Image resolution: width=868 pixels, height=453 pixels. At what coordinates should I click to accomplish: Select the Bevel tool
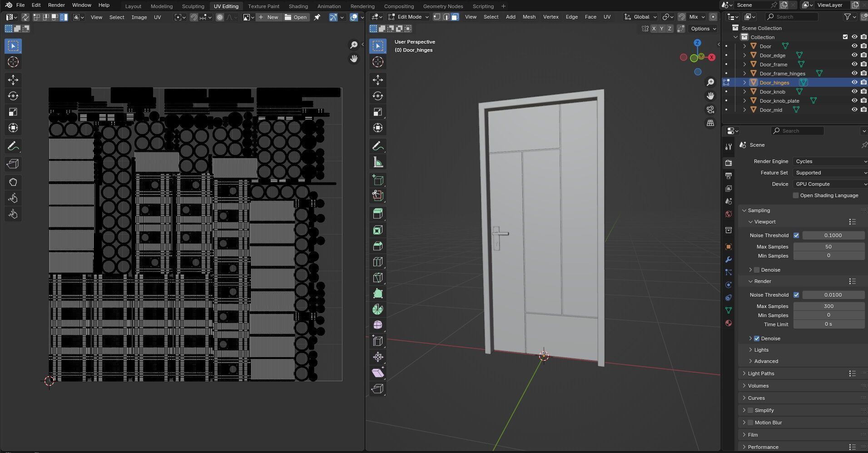click(x=377, y=246)
